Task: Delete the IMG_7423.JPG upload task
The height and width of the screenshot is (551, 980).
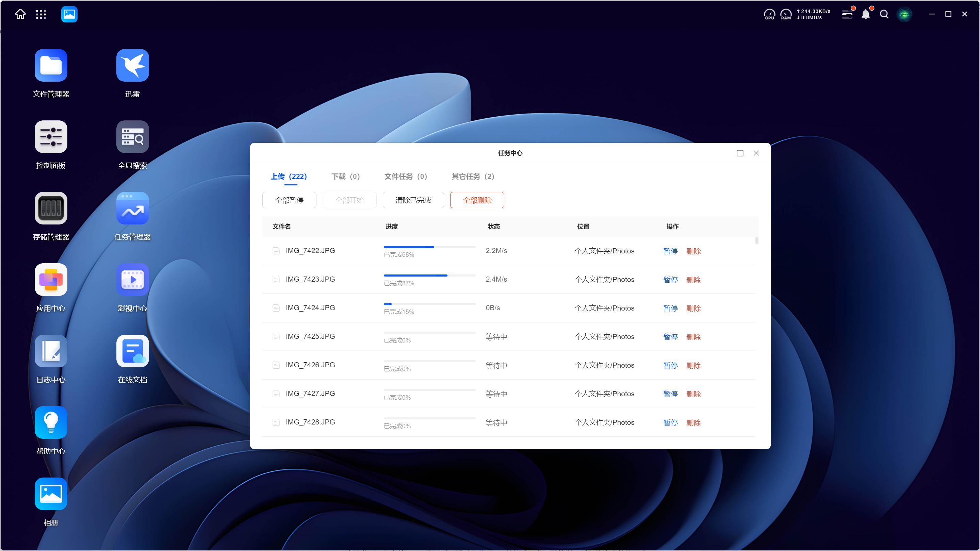Action: (x=693, y=280)
